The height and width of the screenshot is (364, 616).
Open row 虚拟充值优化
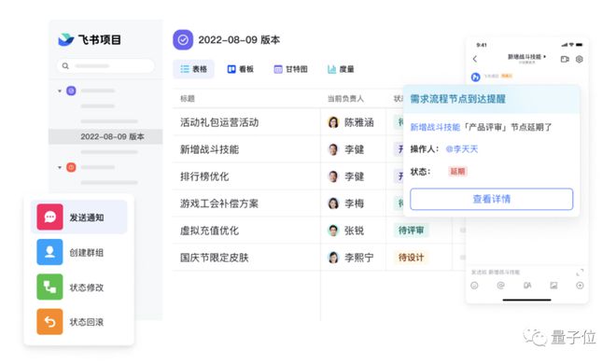coord(209,231)
